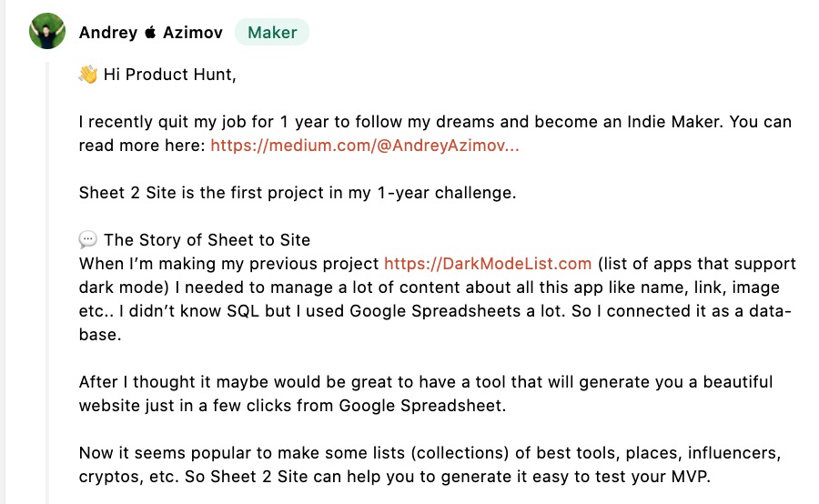
Task: Click "When I'm making my previous project" text
Action: point(229,264)
